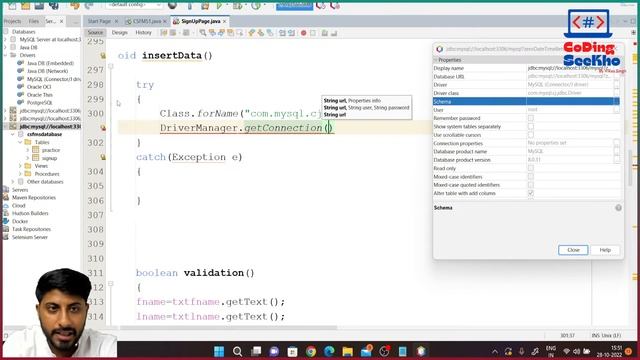Click Close button in properties dialog

[x=573, y=250]
